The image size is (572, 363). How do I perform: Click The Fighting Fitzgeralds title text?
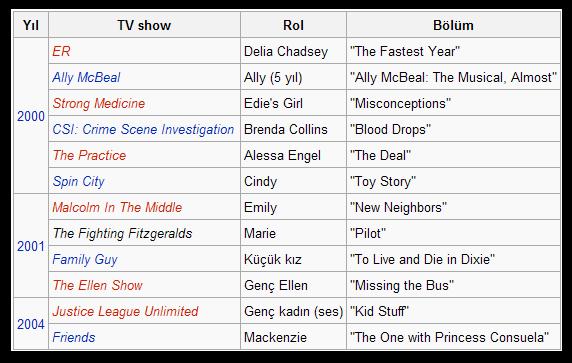(x=123, y=233)
